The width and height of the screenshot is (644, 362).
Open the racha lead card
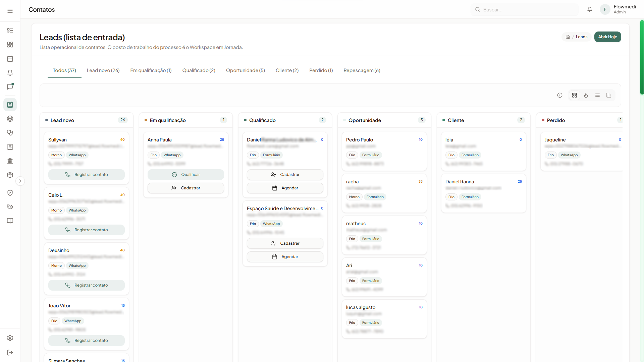384,193
